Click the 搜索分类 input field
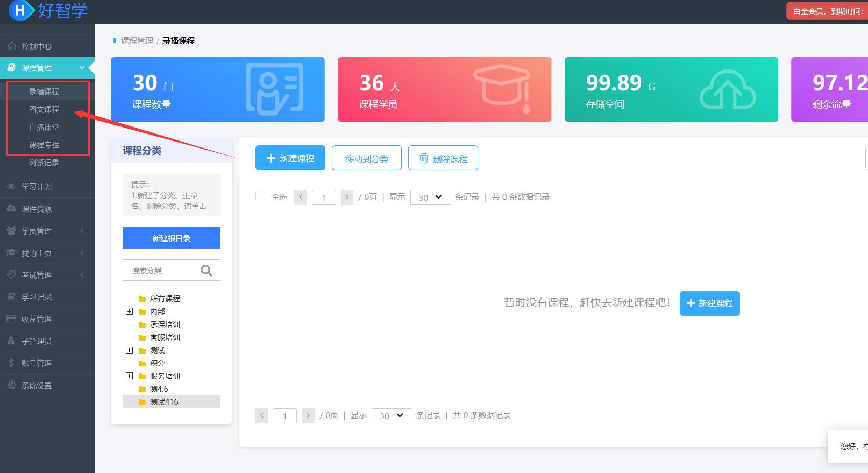The height and width of the screenshot is (473, 868). (161, 271)
